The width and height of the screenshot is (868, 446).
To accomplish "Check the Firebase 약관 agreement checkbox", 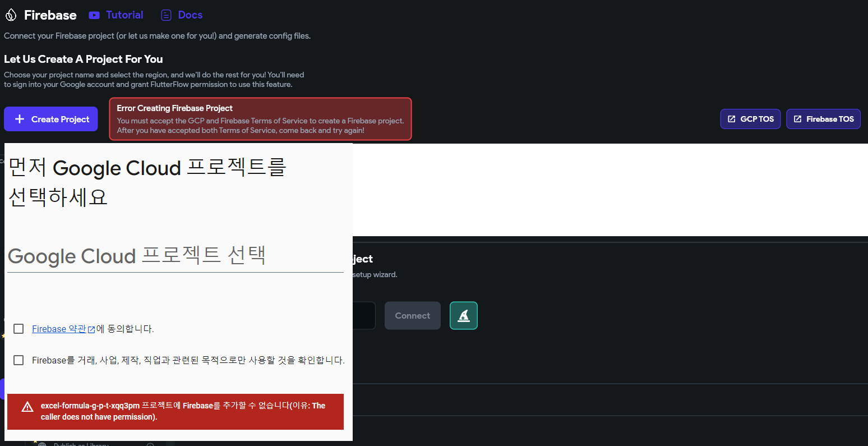I will [x=19, y=329].
